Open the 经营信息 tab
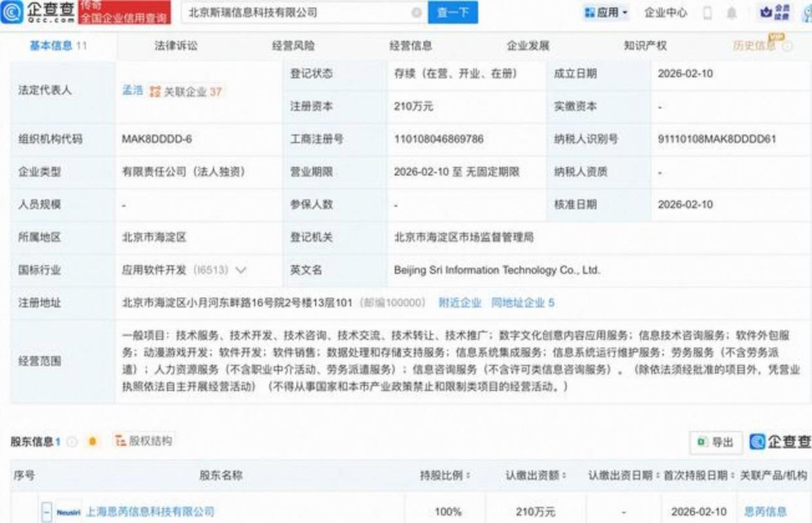 tap(411, 46)
